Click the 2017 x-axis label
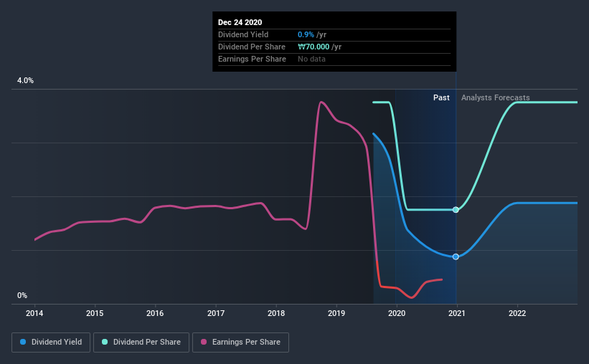 [x=216, y=313]
